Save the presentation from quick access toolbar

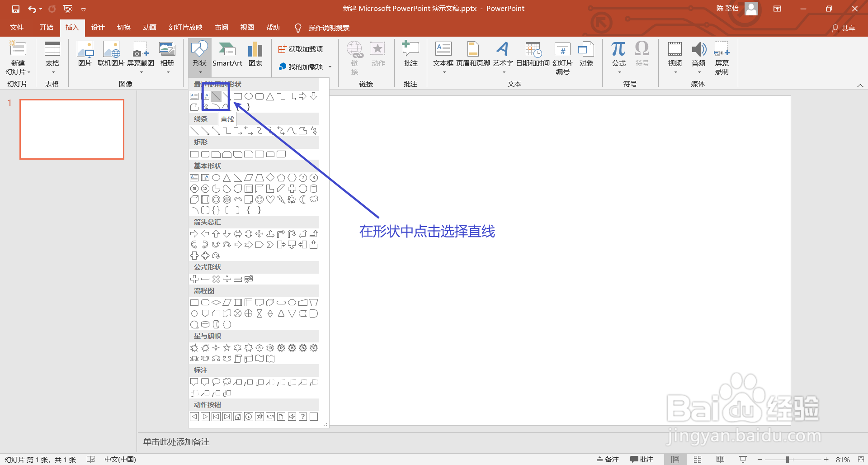pos(16,9)
